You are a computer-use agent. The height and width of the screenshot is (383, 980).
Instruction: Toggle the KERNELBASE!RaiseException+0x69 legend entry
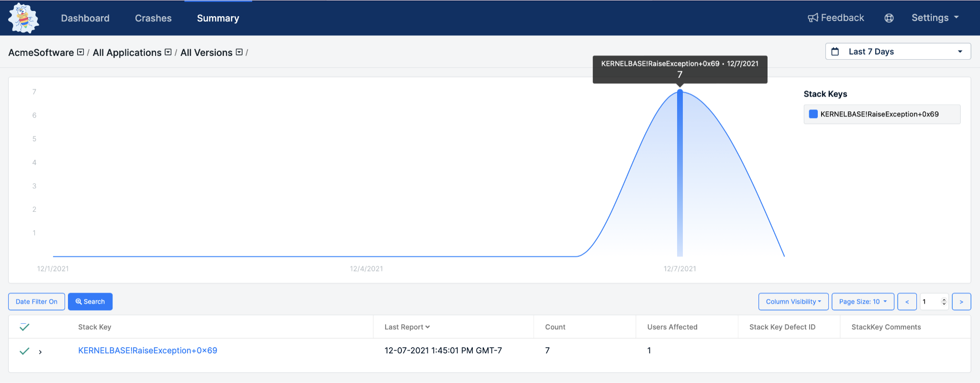(x=882, y=114)
